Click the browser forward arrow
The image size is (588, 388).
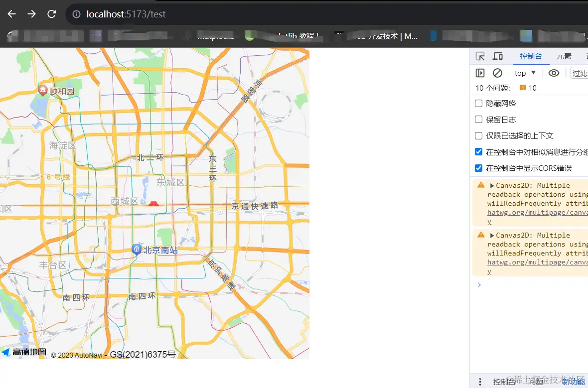coord(31,14)
